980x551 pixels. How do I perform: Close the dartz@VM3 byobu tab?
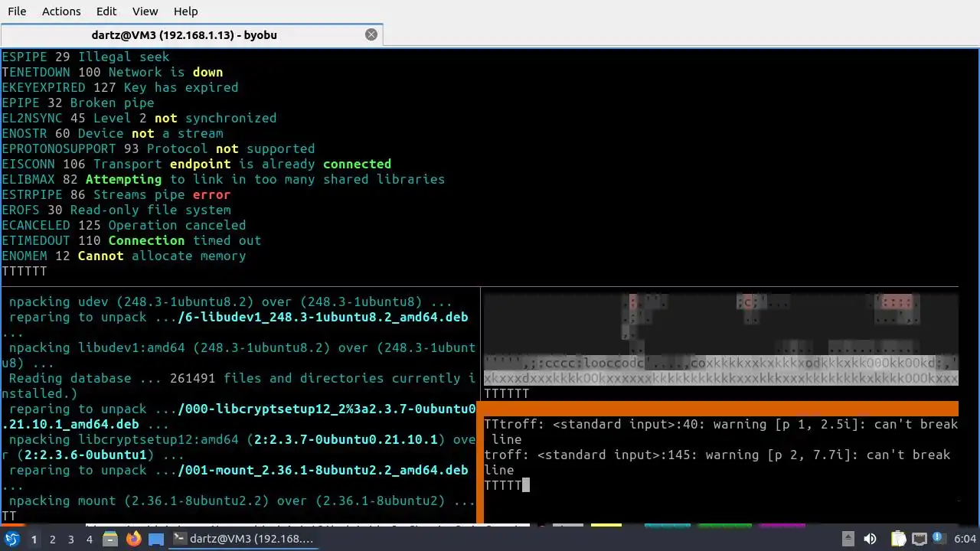pyautogui.click(x=371, y=34)
